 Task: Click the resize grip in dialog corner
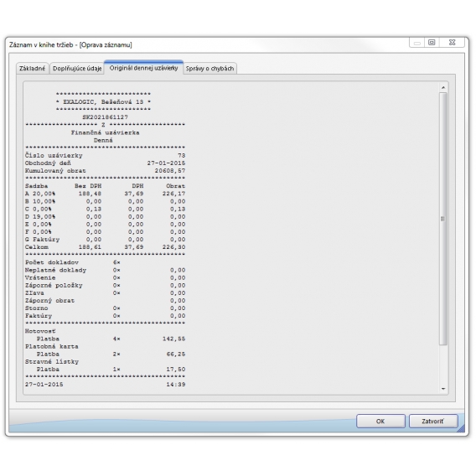[x=461, y=428]
